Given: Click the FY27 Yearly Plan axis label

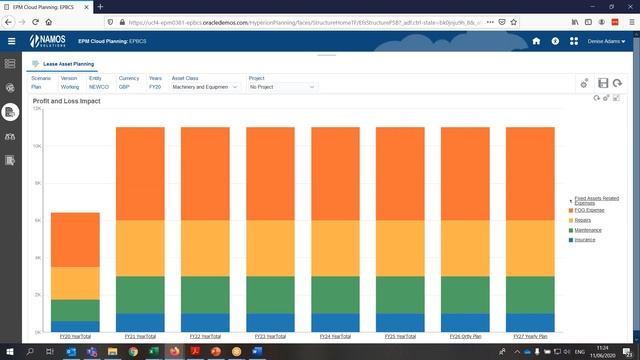Looking at the screenshot, I should coord(530,337).
